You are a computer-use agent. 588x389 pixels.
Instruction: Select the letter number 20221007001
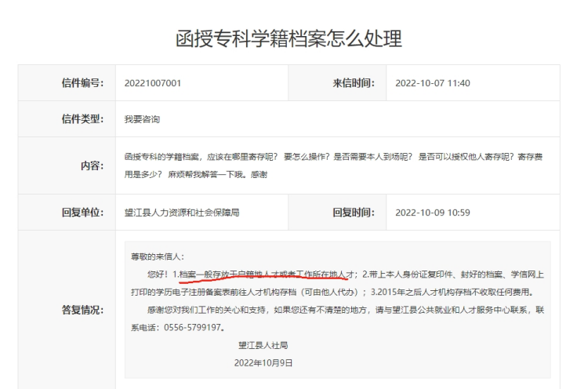[153, 83]
